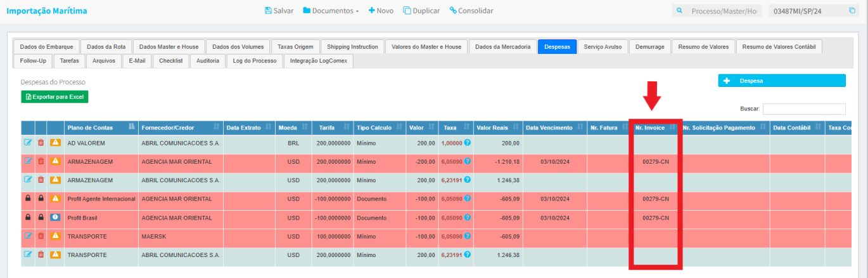Open the Shipping Instruction tab
The image size is (868, 278).
click(352, 46)
